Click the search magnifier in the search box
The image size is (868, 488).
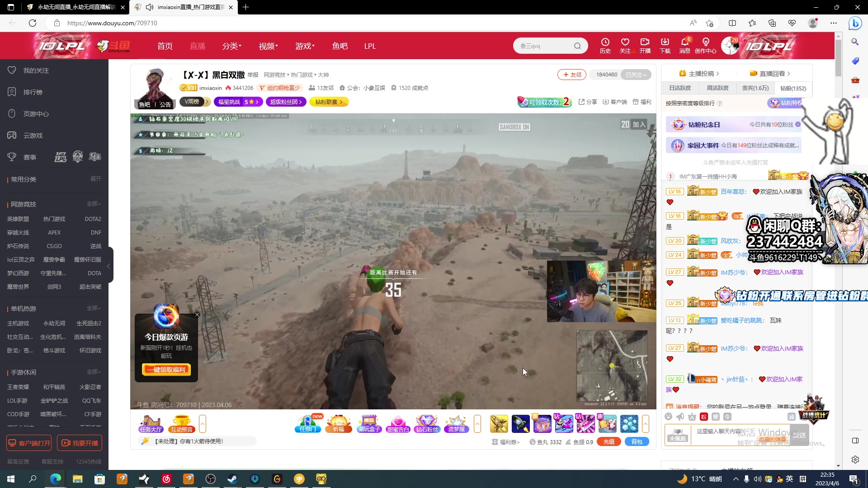[x=577, y=46]
